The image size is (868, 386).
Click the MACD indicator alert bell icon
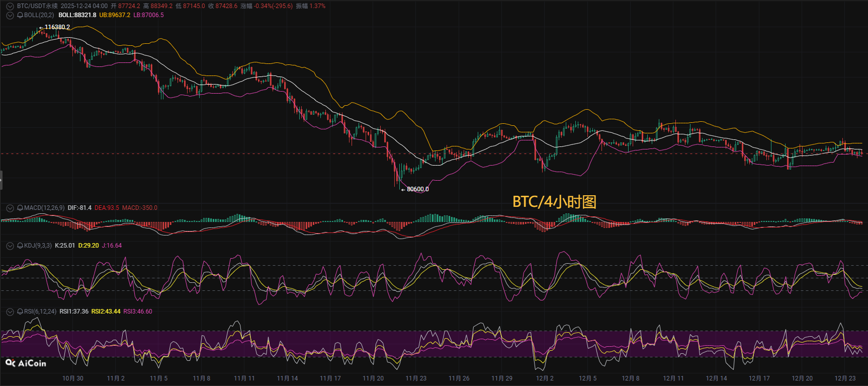coord(20,208)
